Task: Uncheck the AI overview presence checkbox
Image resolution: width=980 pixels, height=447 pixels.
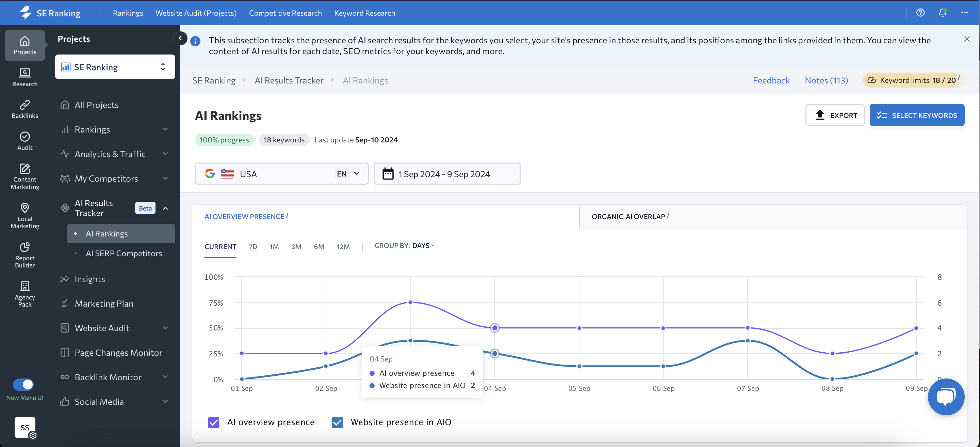Action: pyautogui.click(x=214, y=422)
